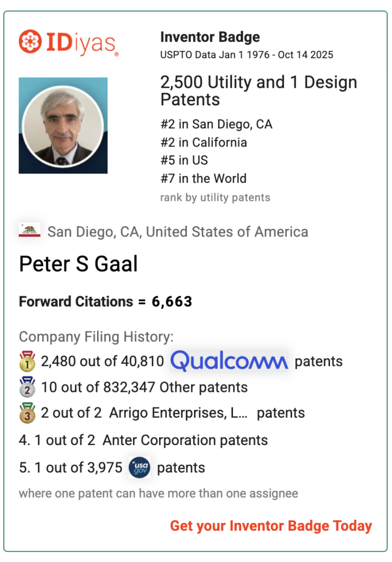Image resolution: width=392 pixels, height=562 pixels.
Task: Click the gold first-place medal icon
Action: [x=27, y=361]
